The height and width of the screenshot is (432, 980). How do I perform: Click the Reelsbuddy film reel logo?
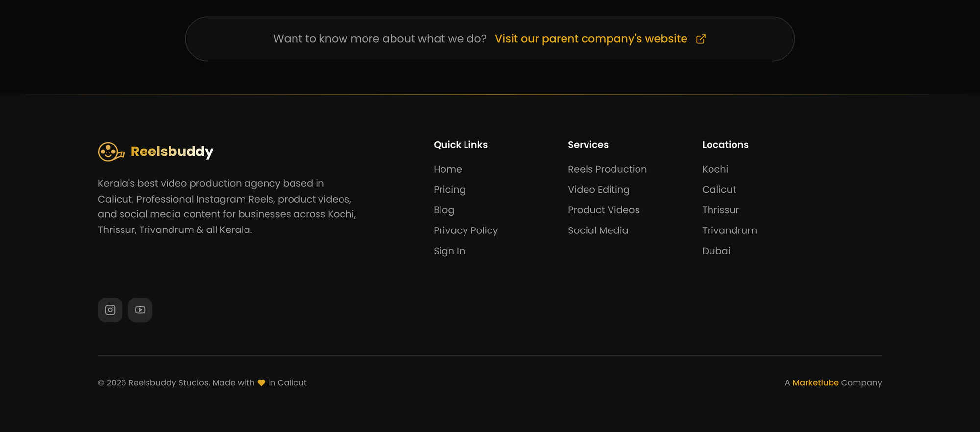coord(111,152)
